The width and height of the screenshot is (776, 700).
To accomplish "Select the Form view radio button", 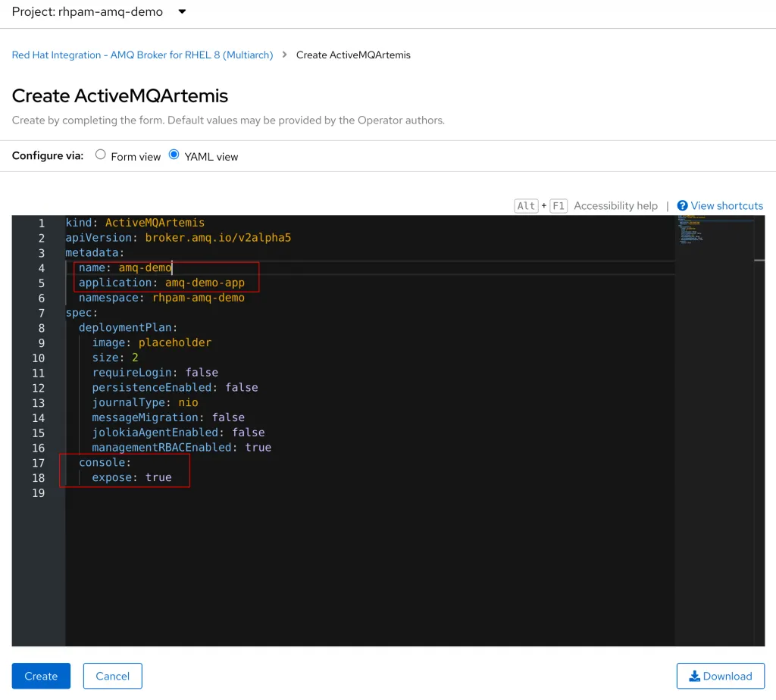I will click(x=101, y=155).
